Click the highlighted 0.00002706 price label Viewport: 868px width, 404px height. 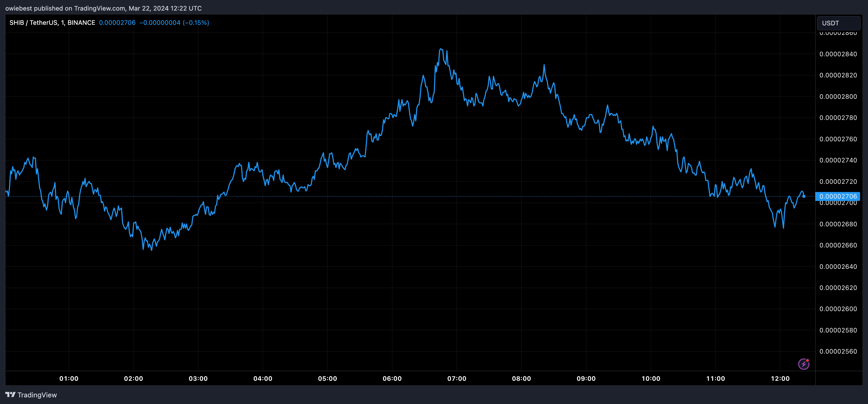[838, 196]
